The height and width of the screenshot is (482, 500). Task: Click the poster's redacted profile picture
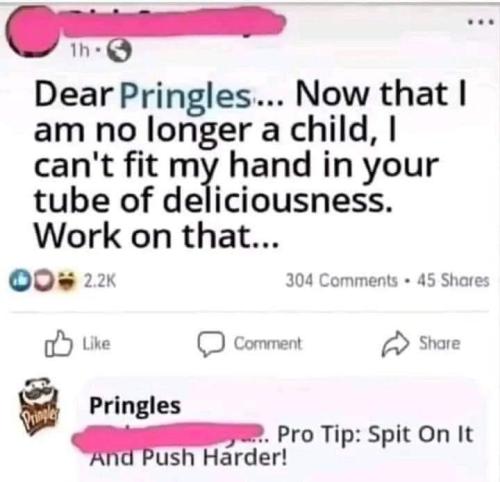click(30, 32)
